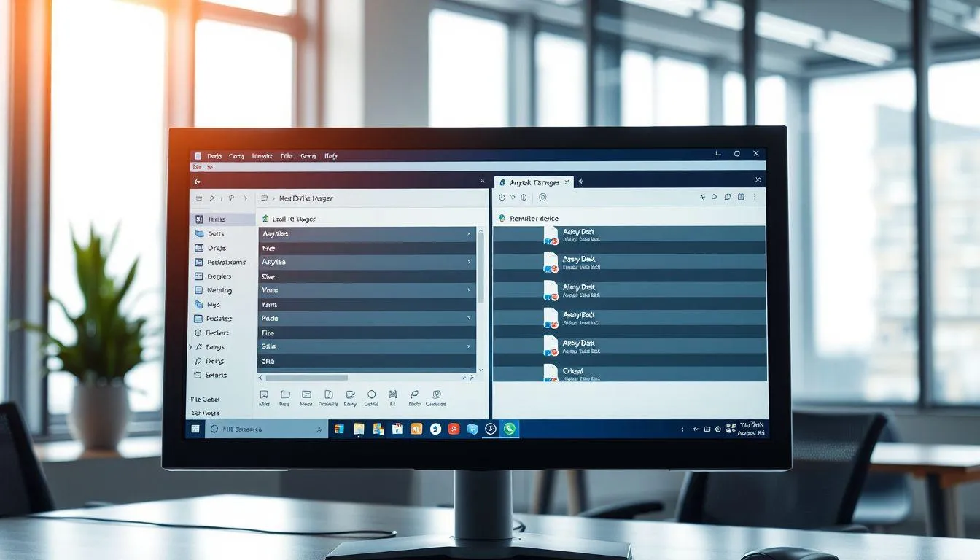Viewport: 980px width, 560px height.
Task: Open the Help menu in the menu bar
Action: (330, 155)
